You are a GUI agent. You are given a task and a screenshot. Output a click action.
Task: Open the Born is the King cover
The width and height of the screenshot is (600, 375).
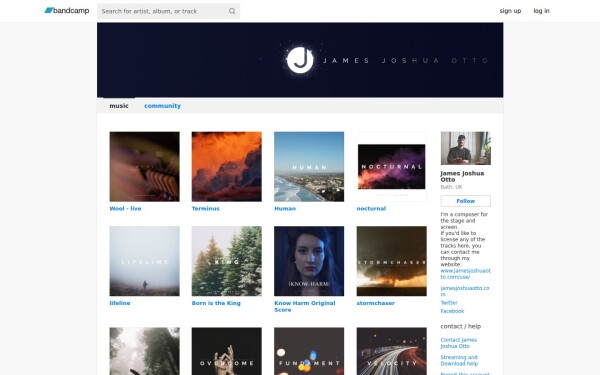(227, 261)
